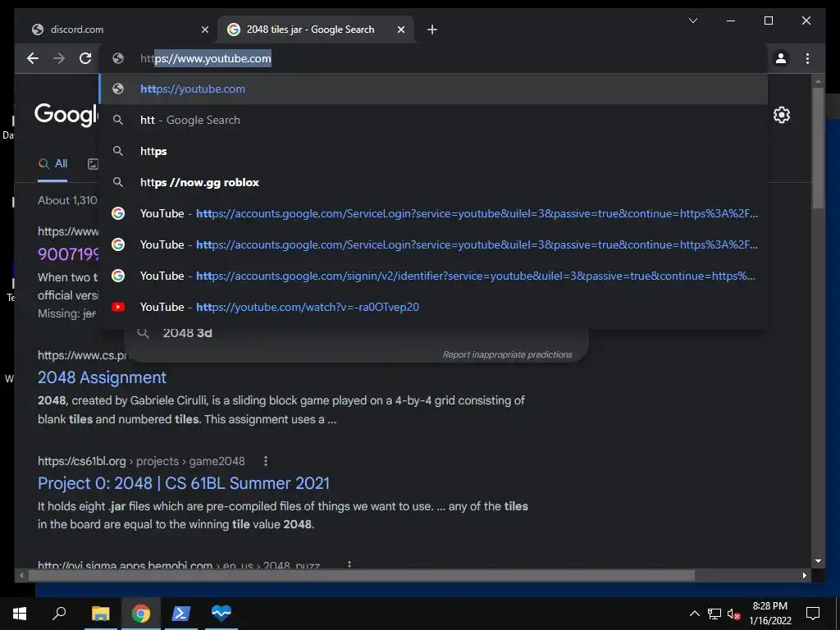Click the Google logo
The image size is (840, 630).
click(x=66, y=115)
